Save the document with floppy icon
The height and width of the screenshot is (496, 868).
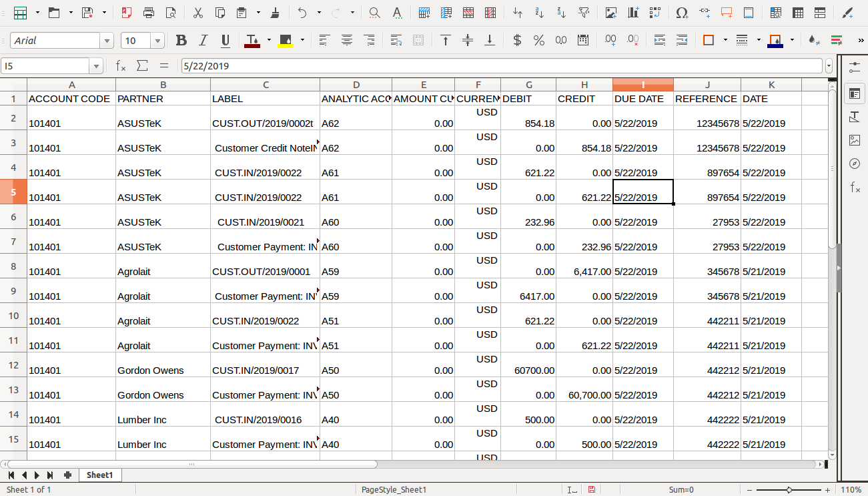[87, 13]
